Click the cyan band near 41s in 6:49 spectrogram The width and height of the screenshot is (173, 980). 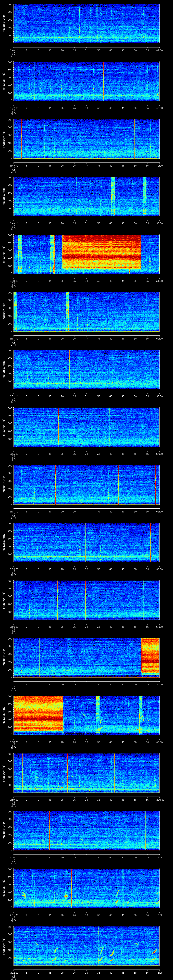pos(113,196)
